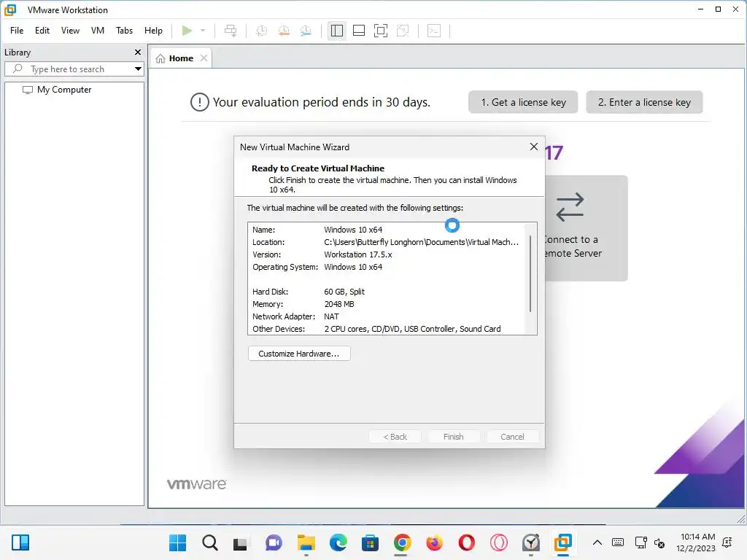Viewport: 747px width, 560px height.
Task: Open the Help menu
Action: click(153, 31)
